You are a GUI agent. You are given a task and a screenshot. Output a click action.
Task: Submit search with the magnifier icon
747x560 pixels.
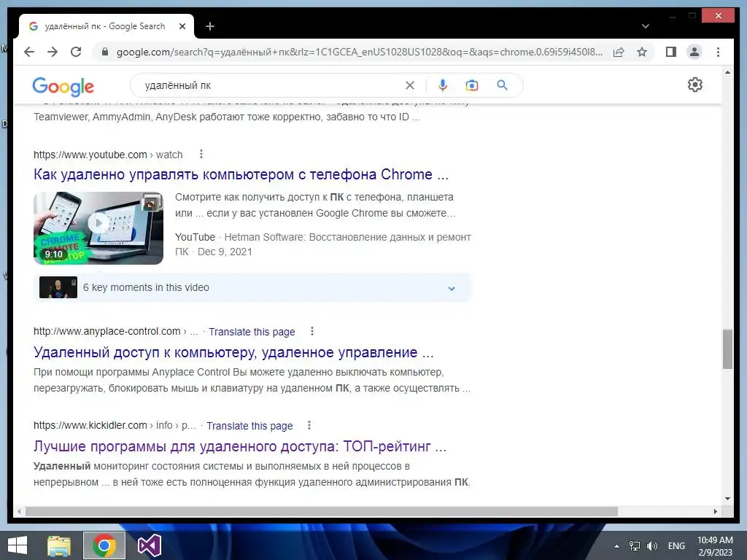pos(502,85)
